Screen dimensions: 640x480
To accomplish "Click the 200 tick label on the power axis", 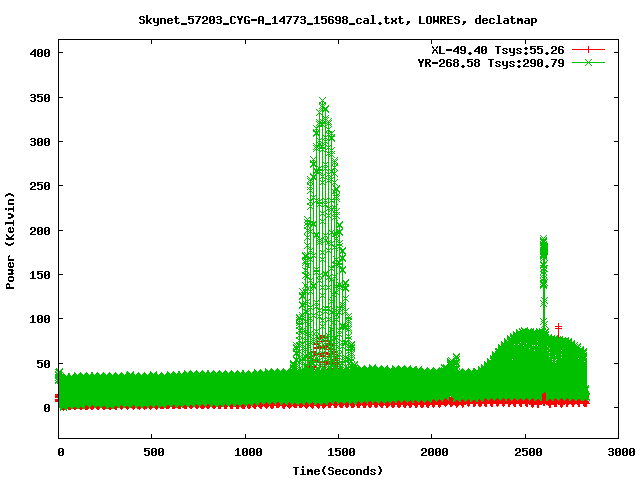I will tap(40, 231).
